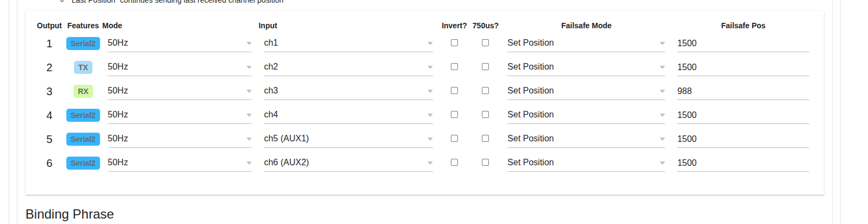
Task: Focus Failsafe Pos field for output 1
Action: tap(742, 43)
